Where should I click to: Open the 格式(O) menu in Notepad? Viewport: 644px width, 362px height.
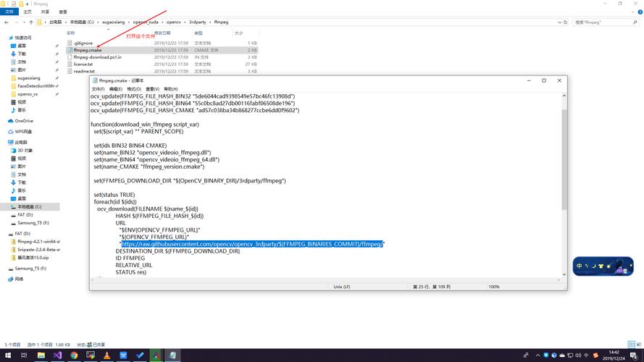tap(134, 89)
